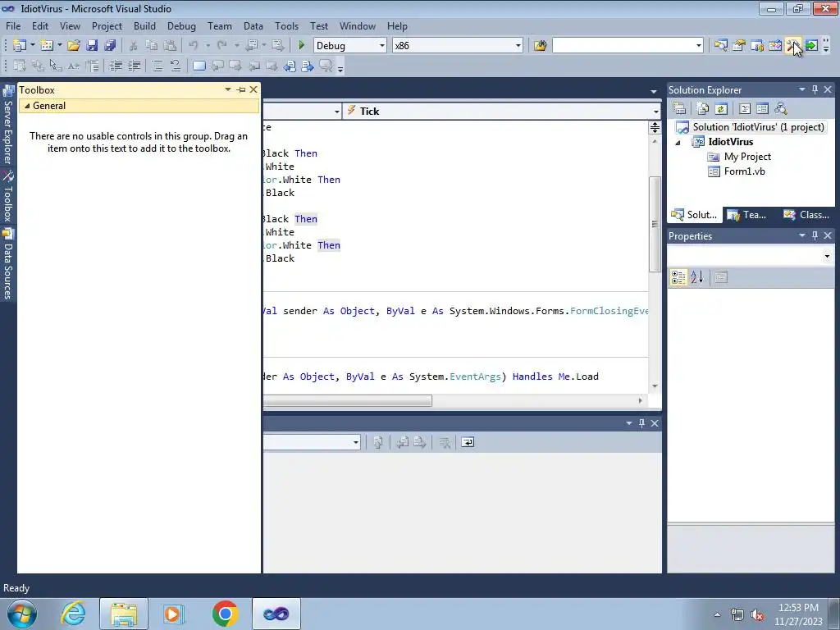Open the Windows Start menu
840x630 pixels.
click(x=22, y=614)
